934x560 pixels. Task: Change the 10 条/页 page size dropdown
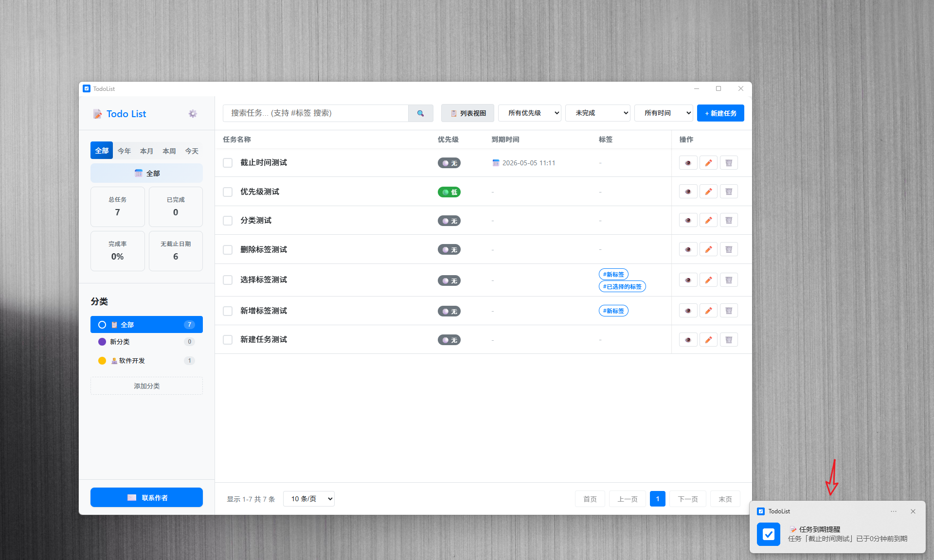(x=309, y=499)
